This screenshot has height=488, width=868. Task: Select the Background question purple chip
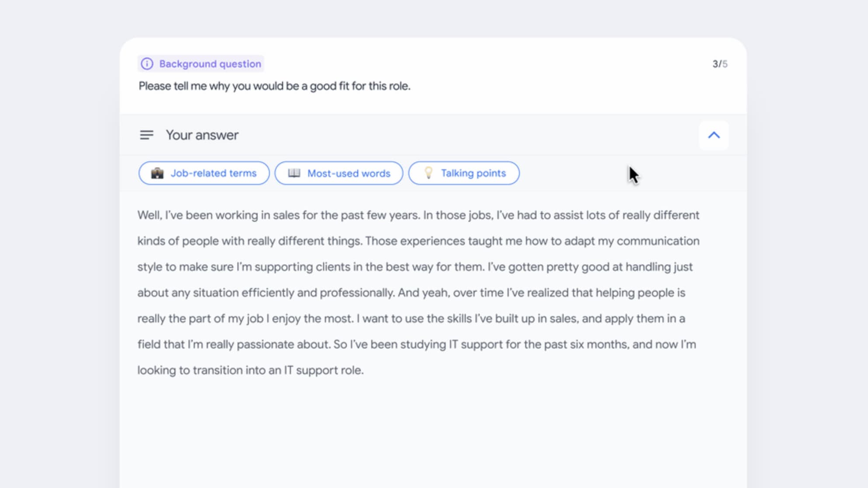coord(200,64)
